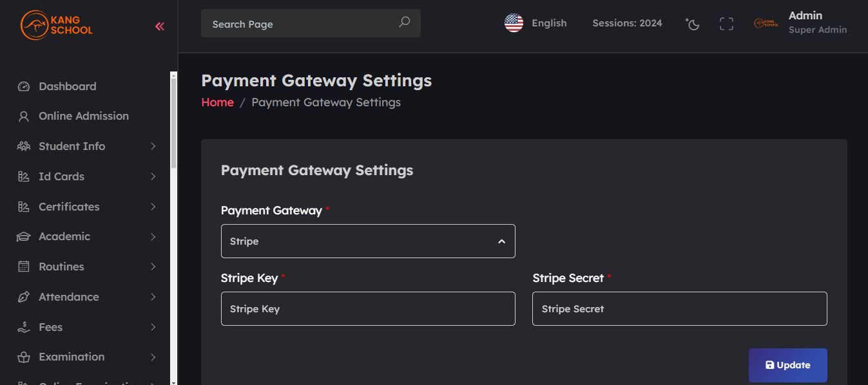Click the Fees hand-dollar icon
868x385 pixels.
coord(24,327)
